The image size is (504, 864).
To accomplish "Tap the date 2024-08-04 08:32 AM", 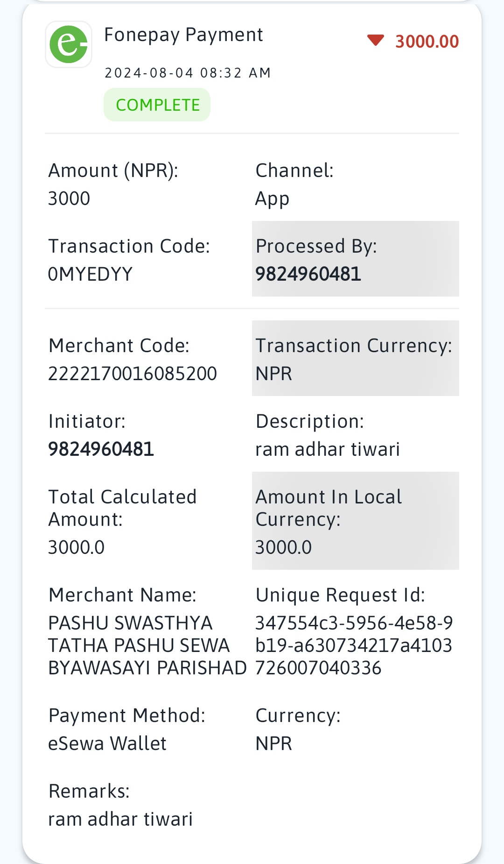I will 188,73.
